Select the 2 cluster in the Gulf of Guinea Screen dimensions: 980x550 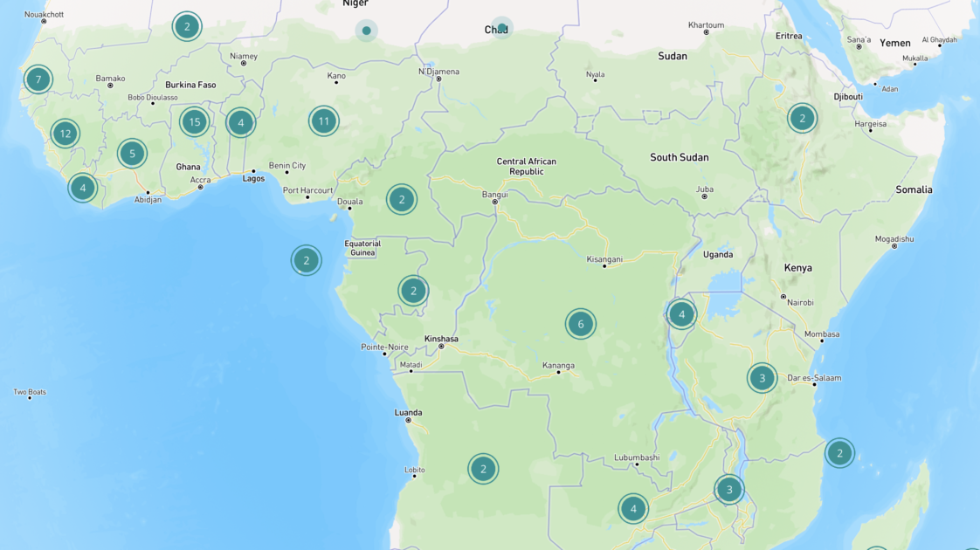coord(306,260)
